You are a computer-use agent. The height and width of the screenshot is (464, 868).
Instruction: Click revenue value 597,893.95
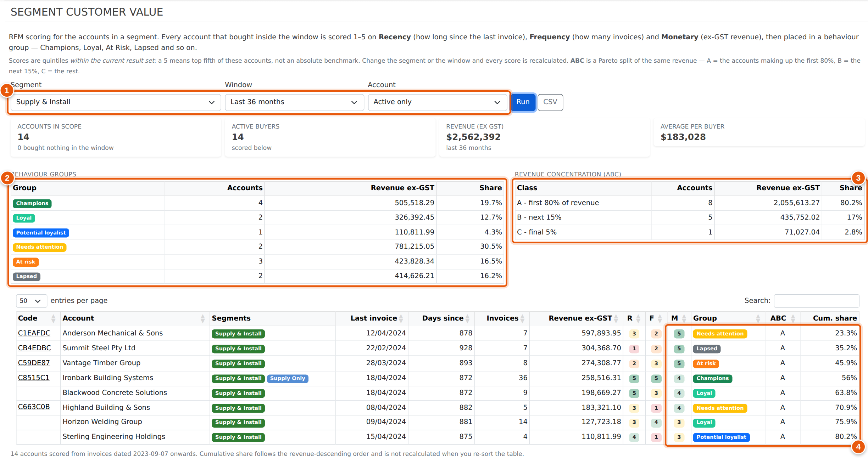point(601,333)
